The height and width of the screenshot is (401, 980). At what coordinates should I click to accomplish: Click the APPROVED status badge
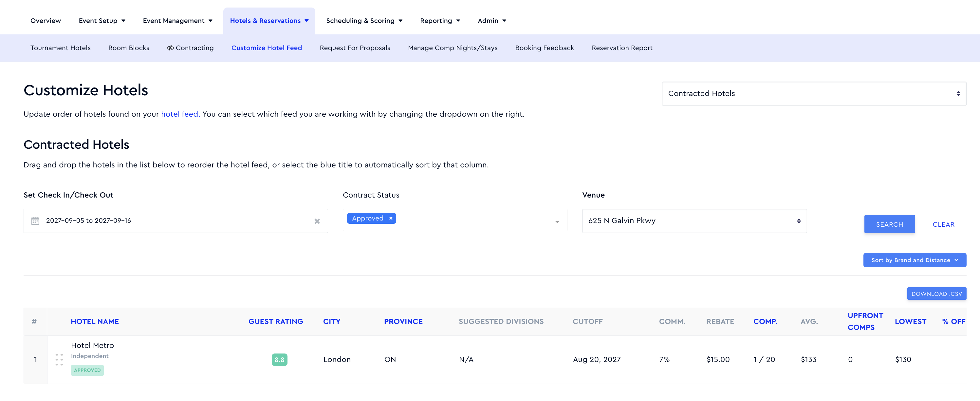87,370
